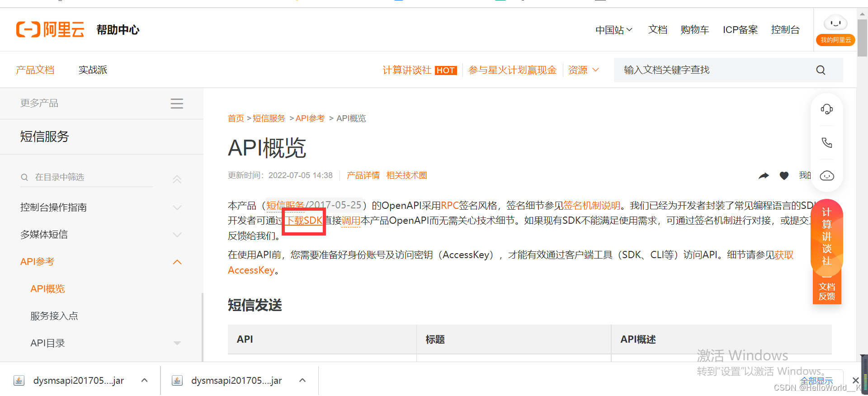Screen dimensions: 868x396
Task: Click API参考 in breadcrumb
Action: [x=310, y=118]
